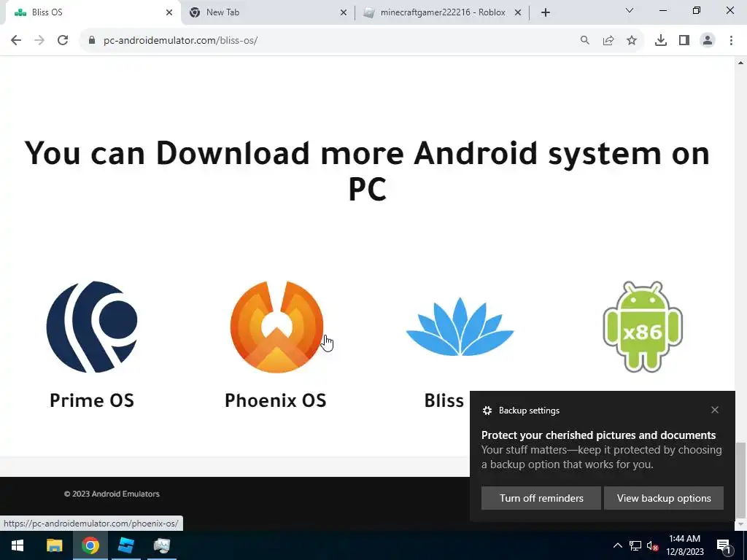The height and width of the screenshot is (560, 747).
Task: Close the New Tab tab
Action: click(x=344, y=12)
